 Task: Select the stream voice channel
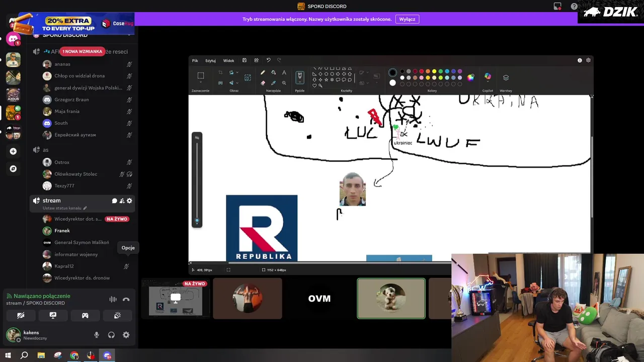(x=83, y=204)
